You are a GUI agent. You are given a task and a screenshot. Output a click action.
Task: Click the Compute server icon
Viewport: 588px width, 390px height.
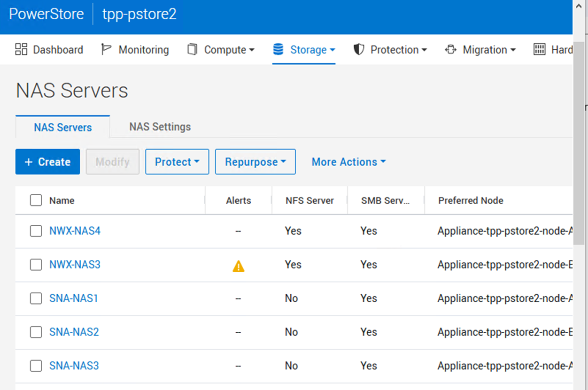click(192, 49)
